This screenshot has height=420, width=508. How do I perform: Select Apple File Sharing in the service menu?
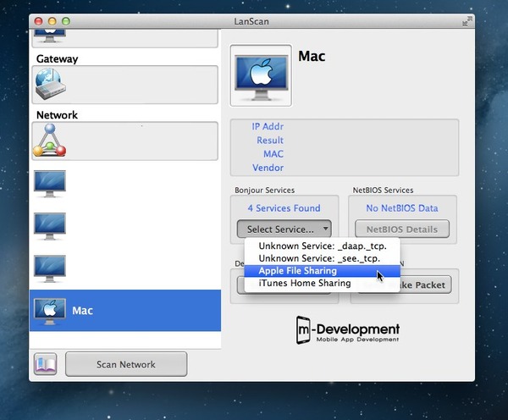[x=323, y=271]
